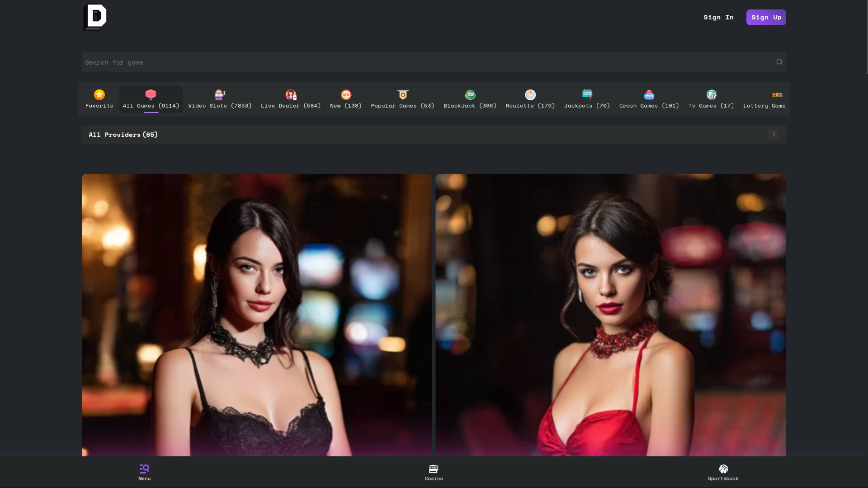Click the Sign In link
The image size is (868, 488).
coord(718,17)
